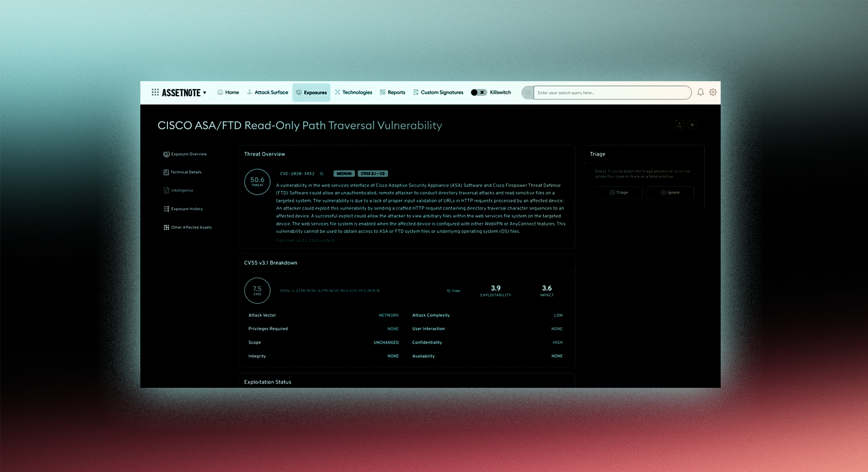Go to the Home tab

228,92
